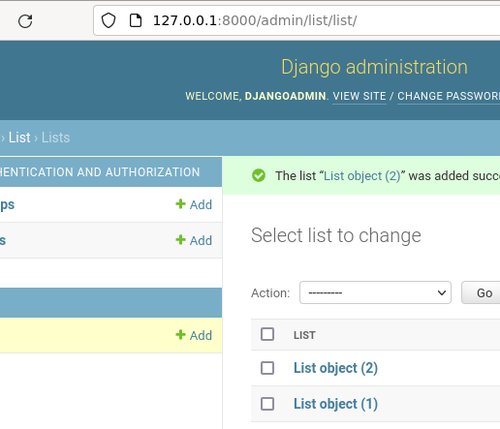Open the Change Password link
This screenshot has height=429, width=500.
448,96
